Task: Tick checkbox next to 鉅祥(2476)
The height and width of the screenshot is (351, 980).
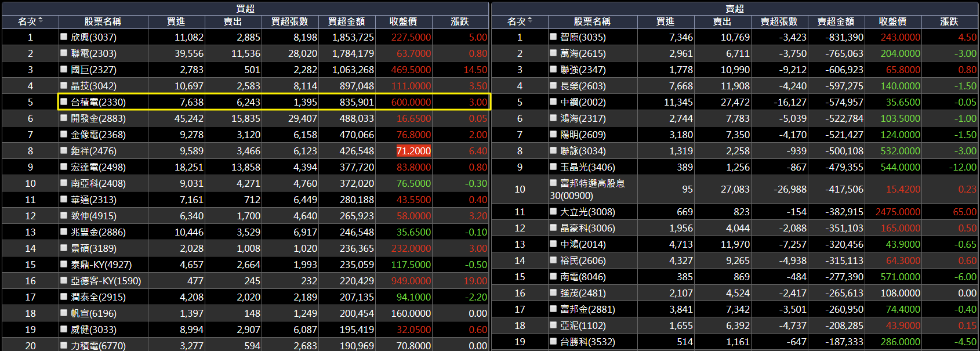Action: click(x=64, y=150)
